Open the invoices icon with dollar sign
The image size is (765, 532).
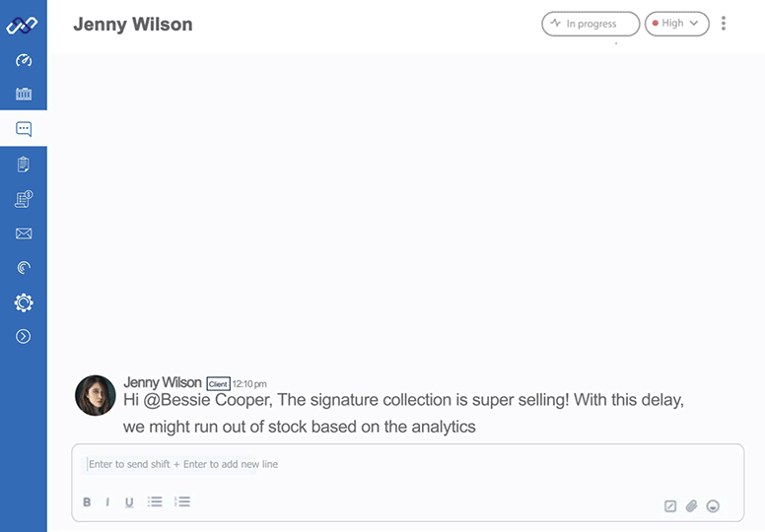(24, 199)
